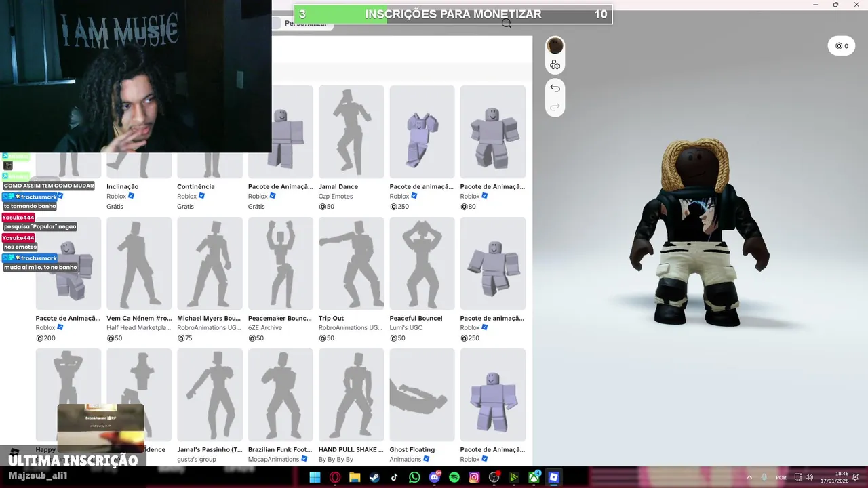Click the 250 Robux price in the first row

399,207
